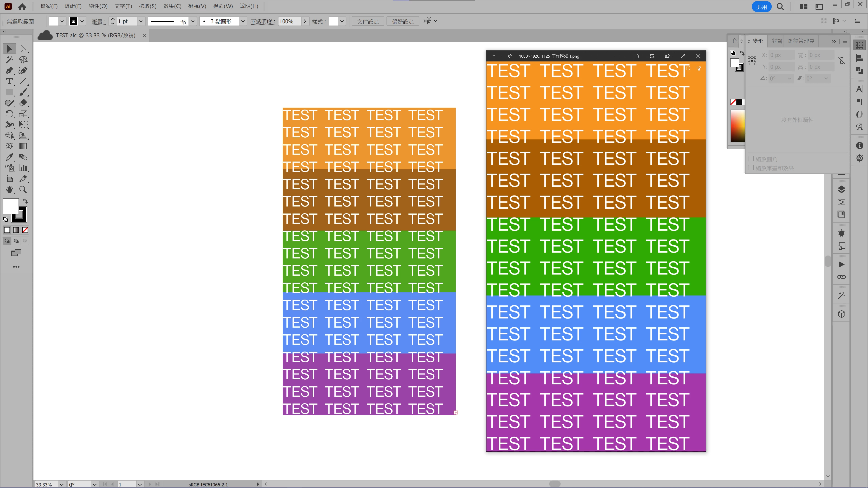Screen dimensions: 868x488
Task: Enable the 縮放筆畫和效果 checkbox
Action: (x=751, y=168)
